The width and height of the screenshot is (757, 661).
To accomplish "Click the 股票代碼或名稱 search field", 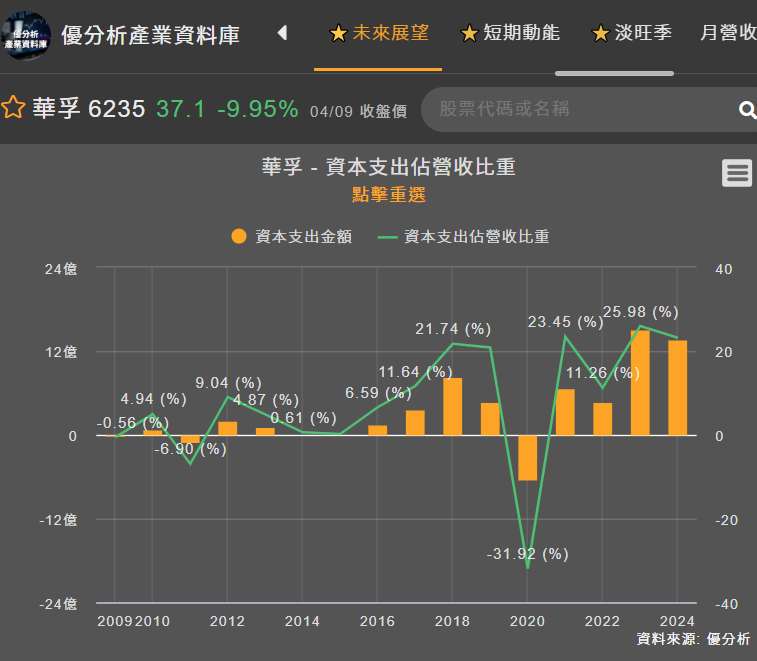I will pyautogui.click(x=580, y=109).
